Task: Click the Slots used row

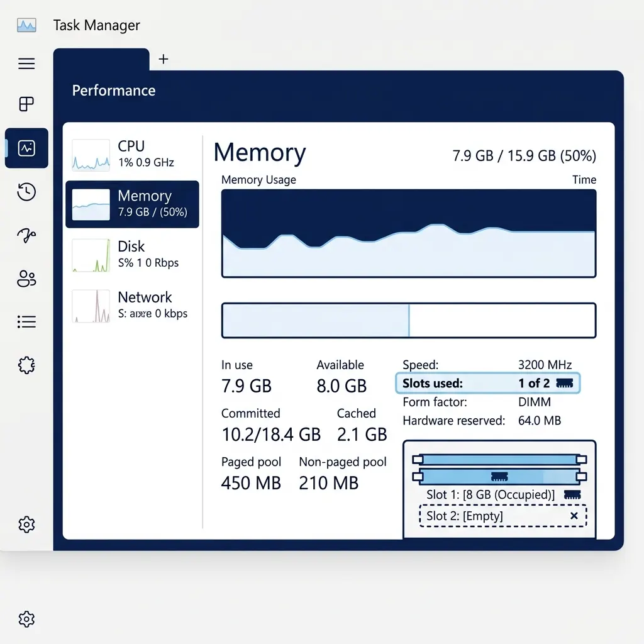Action: point(487,383)
